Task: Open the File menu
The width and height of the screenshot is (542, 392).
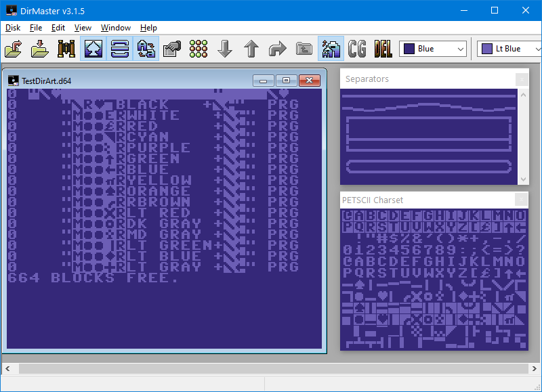Action: [x=36, y=28]
